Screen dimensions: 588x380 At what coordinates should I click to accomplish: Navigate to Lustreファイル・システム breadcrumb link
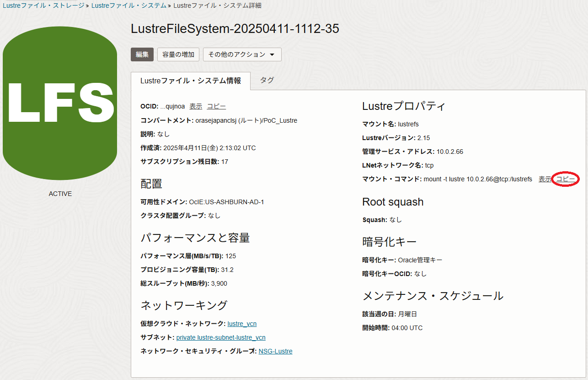pos(129,5)
